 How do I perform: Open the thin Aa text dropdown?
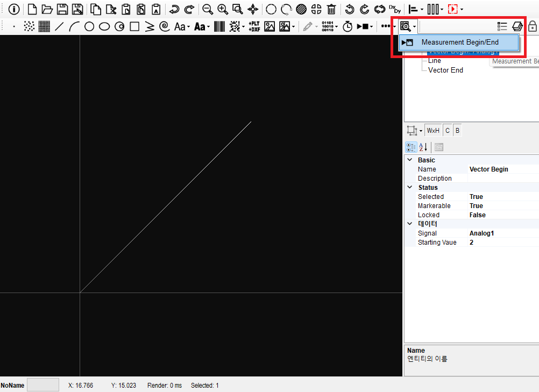tap(189, 27)
